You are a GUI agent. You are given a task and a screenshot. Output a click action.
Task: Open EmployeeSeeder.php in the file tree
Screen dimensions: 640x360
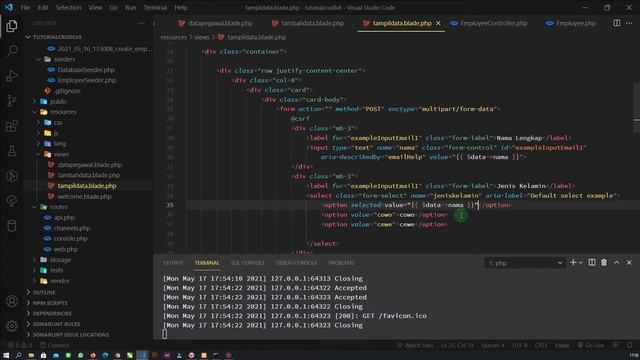pyautogui.click(x=87, y=80)
